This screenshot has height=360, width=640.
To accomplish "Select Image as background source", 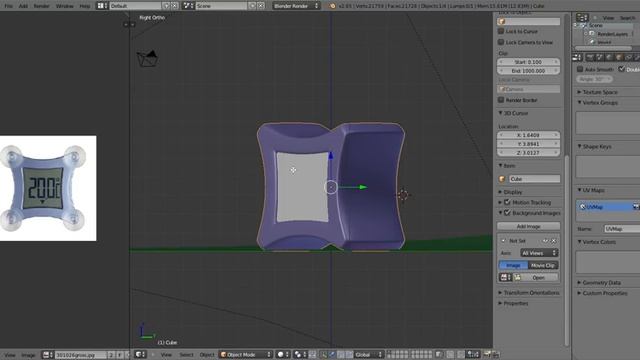I will click(513, 265).
